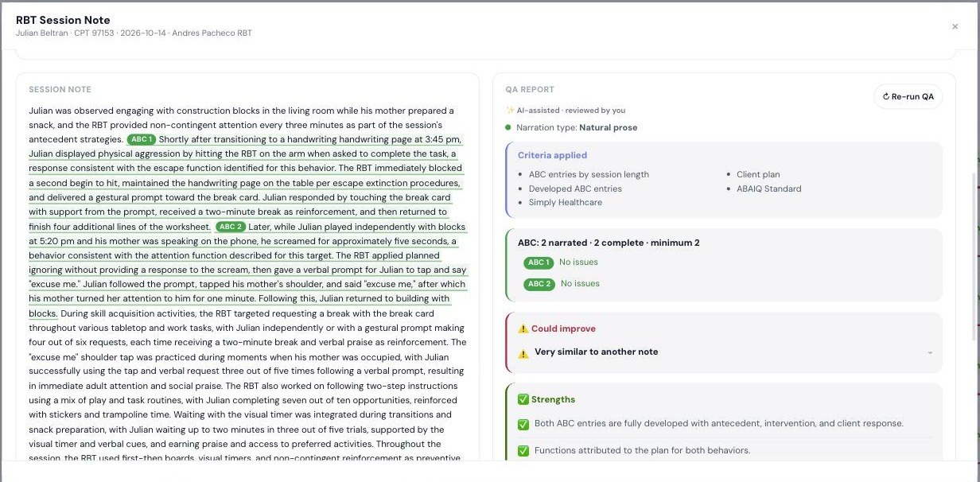Click the warning icon beside Could improve
This screenshot has width=980, height=482.
523,328
